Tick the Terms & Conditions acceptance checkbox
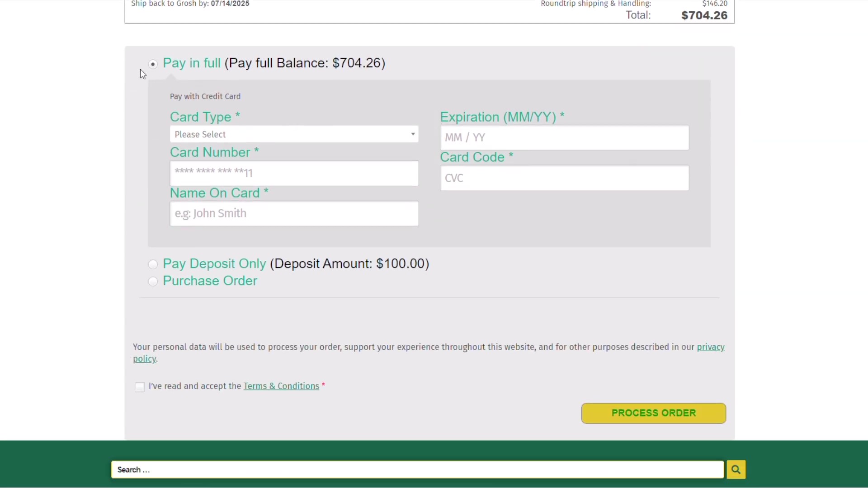 click(140, 387)
